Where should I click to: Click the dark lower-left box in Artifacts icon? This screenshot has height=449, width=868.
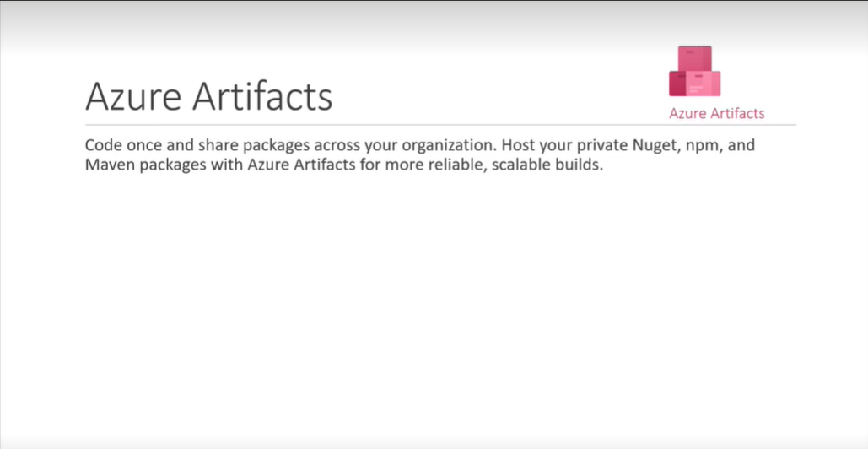click(x=678, y=84)
